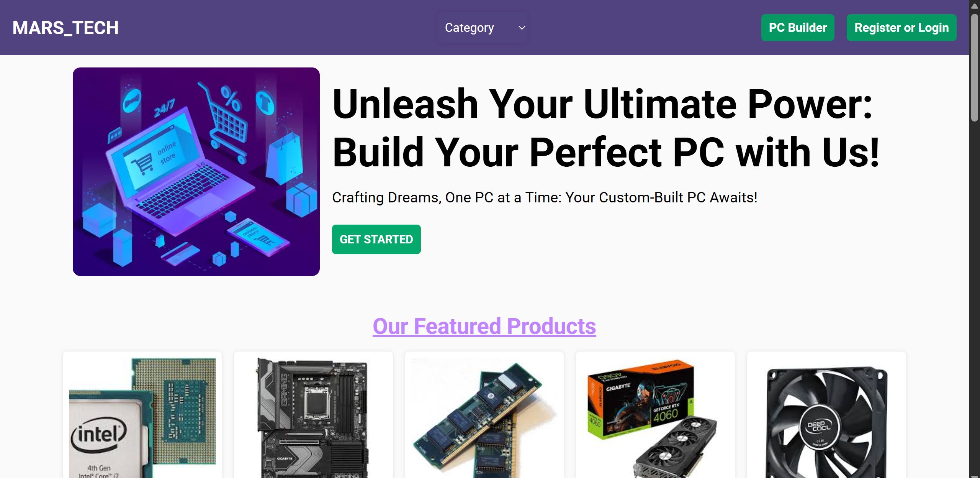Click the Category dropdown chevron arrow
Image resolution: width=980 pixels, height=478 pixels.
coord(522,28)
